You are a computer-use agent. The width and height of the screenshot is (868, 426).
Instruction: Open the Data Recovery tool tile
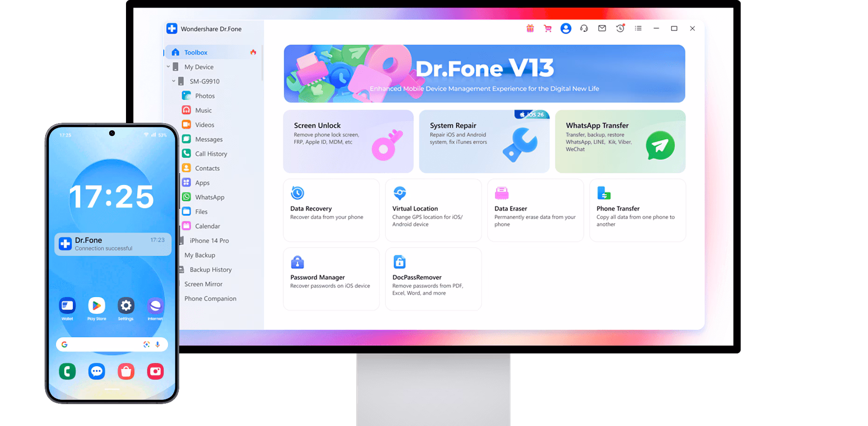pyautogui.click(x=331, y=210)
